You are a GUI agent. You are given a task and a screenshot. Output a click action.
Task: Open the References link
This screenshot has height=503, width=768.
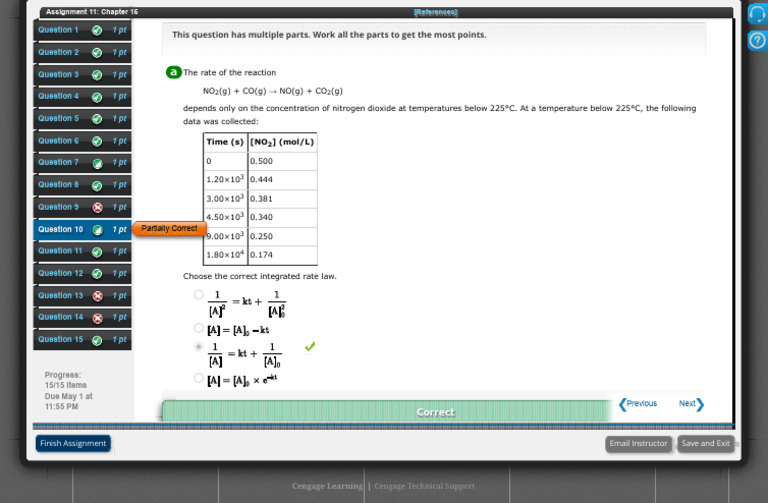click(435, 12)
